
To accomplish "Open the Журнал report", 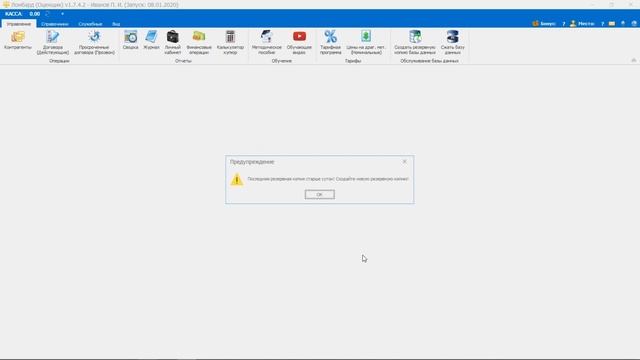I will tap(151, 40).
